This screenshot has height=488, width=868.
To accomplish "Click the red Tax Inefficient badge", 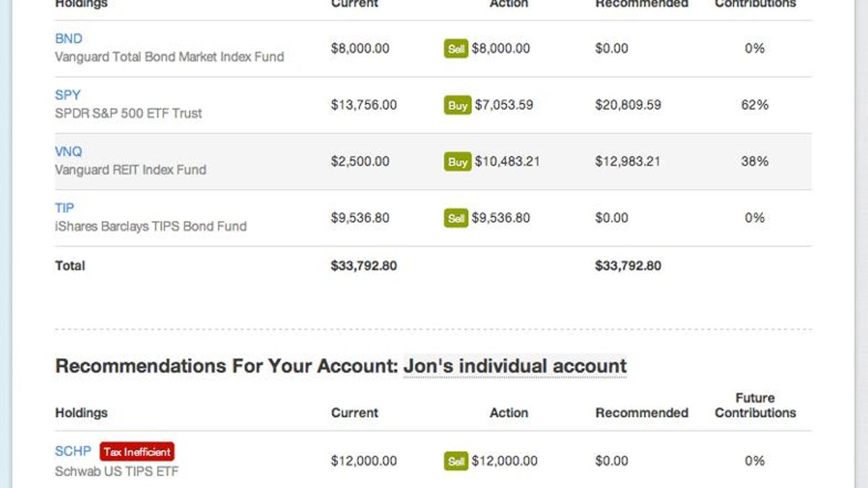I will click(x=137, y=452).
